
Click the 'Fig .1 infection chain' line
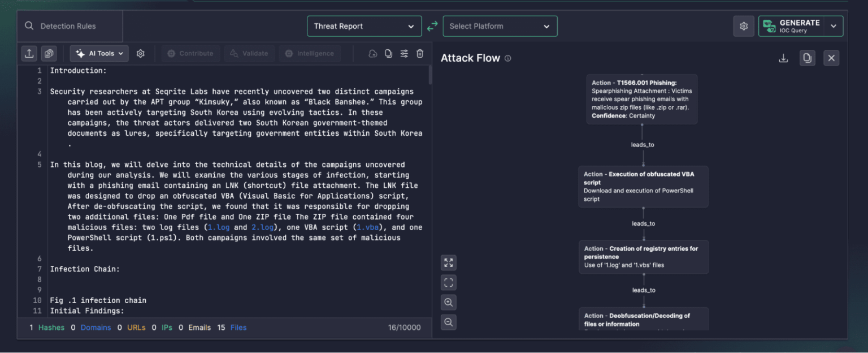98,300
